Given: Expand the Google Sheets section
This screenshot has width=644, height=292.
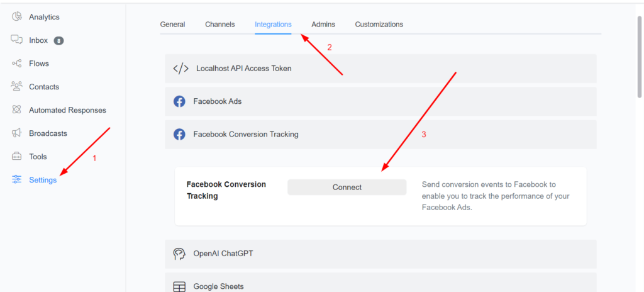Looking at the screenshot, I should point(380,284).
